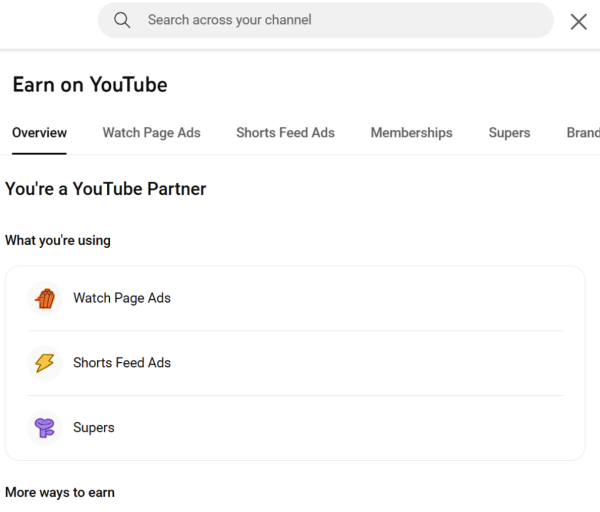Image resolution: width=600 pixels, height=512 pixels.
Task: Click empty space right of Supers row
Action: 400,428
